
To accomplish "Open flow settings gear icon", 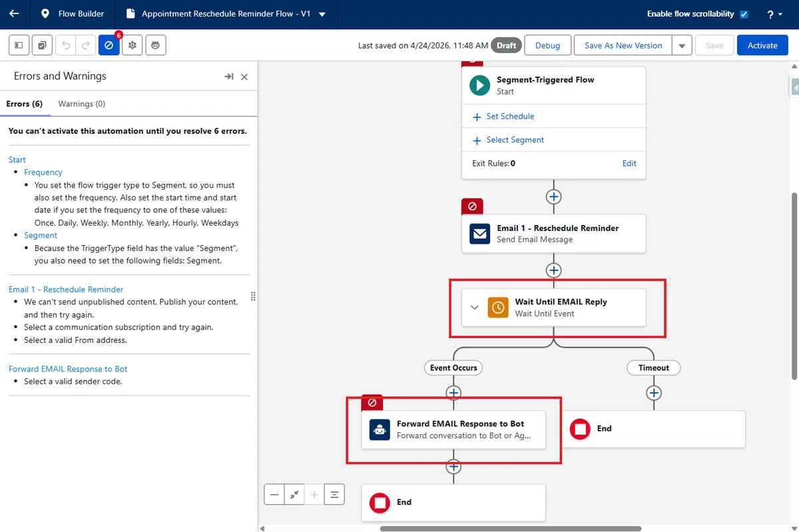I will pyautogui.click(x=132, y=45).
